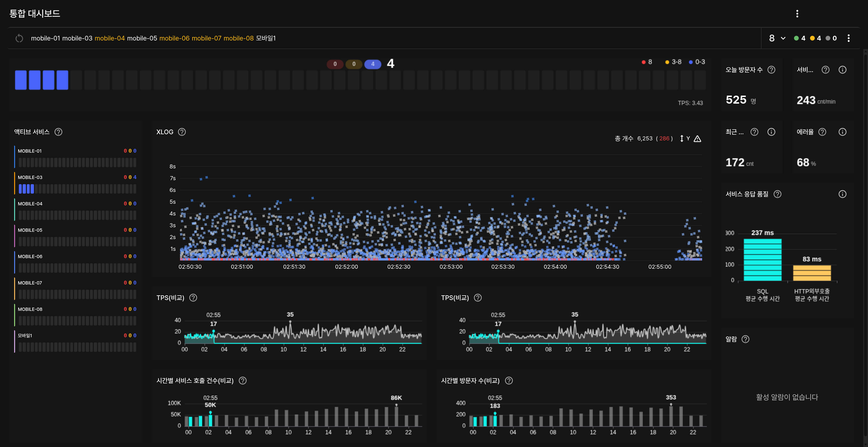Open the agent bar three-dot menu
This screenshot has height=447, width=868.
click(848, 38)
